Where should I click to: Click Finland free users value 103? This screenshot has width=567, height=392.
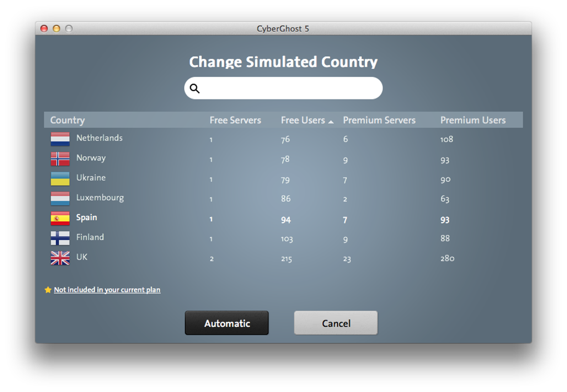tap(287, 239)
